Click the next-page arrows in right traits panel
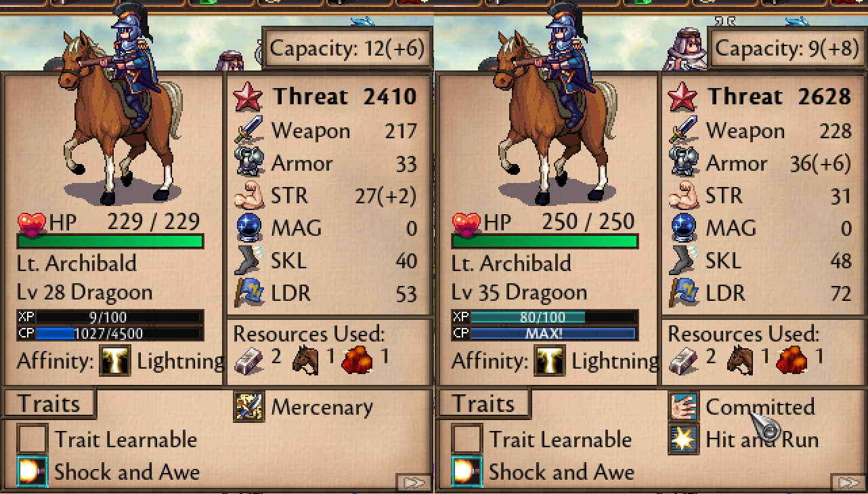The image size is (868, 494). point(848,482)
